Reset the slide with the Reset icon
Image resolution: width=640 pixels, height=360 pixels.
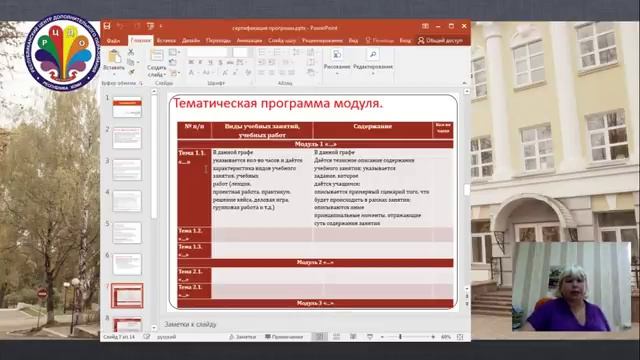(x=173, y=62)
